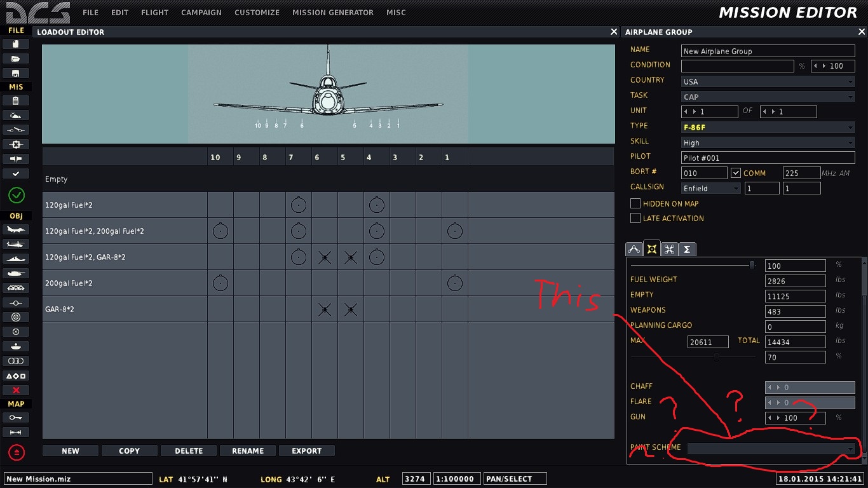Open the FILE menu
Screen dimensions: 868x488
point(90,13)
